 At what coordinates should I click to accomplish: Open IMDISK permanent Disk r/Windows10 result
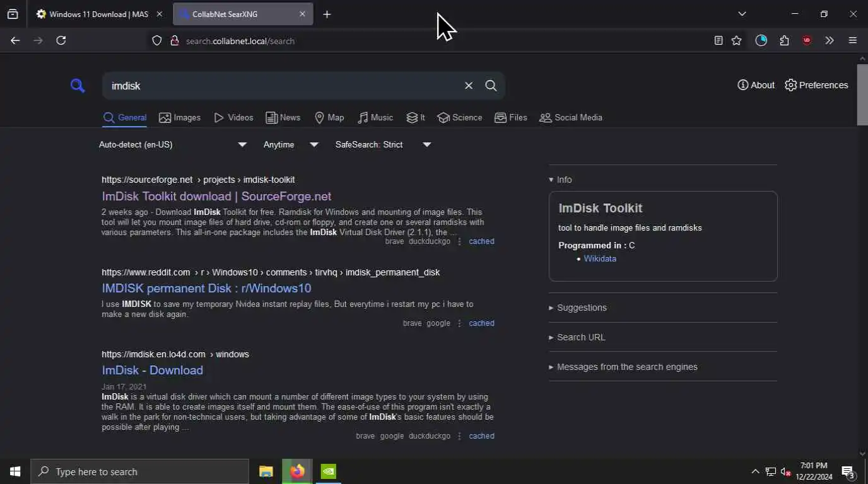click(206, 288)
